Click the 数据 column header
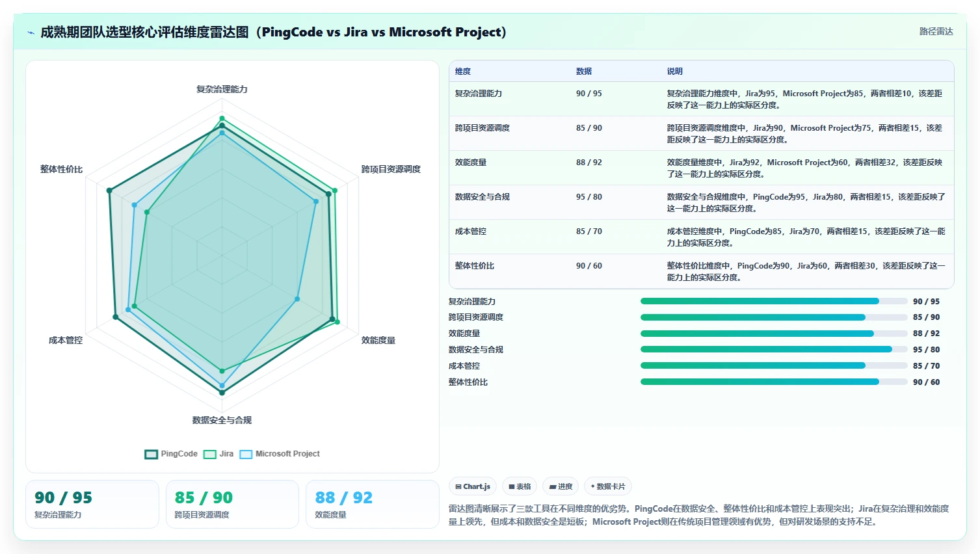 [x=584, y=72]
